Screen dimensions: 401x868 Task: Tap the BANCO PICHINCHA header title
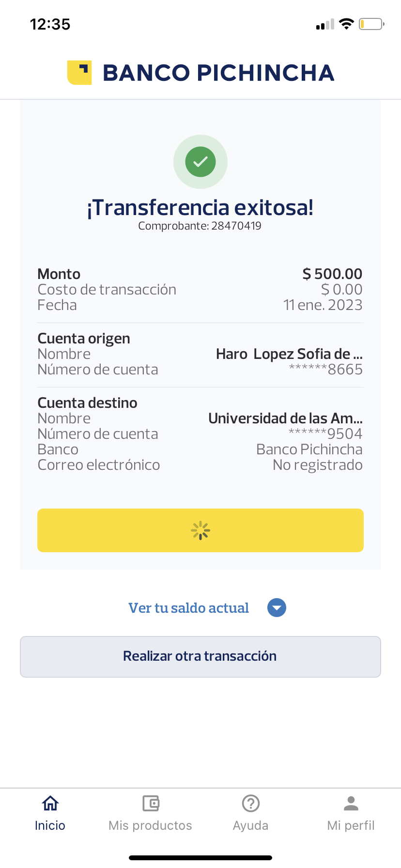pyautogui.click(x=218, y=73)
